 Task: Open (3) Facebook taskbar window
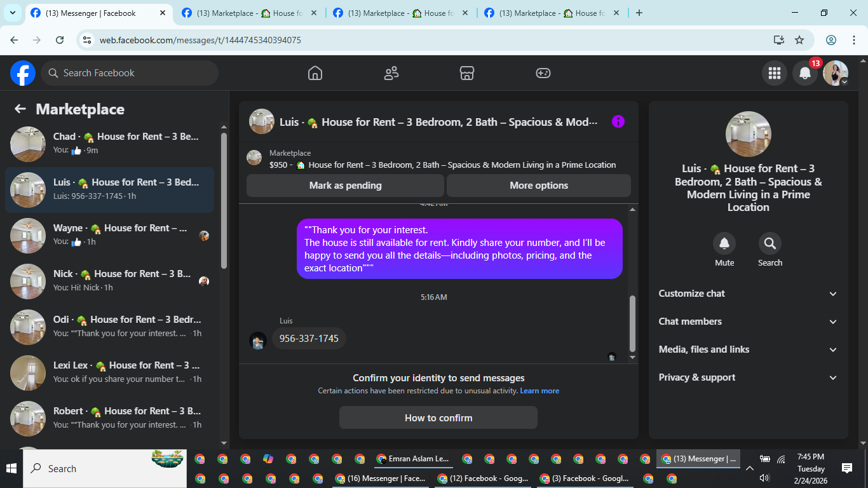click(x=585, y=478)
